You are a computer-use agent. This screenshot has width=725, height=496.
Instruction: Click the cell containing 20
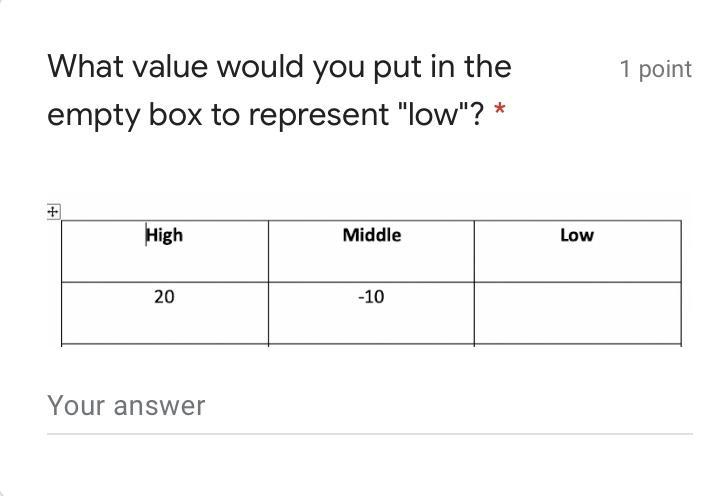coord(165,313)
